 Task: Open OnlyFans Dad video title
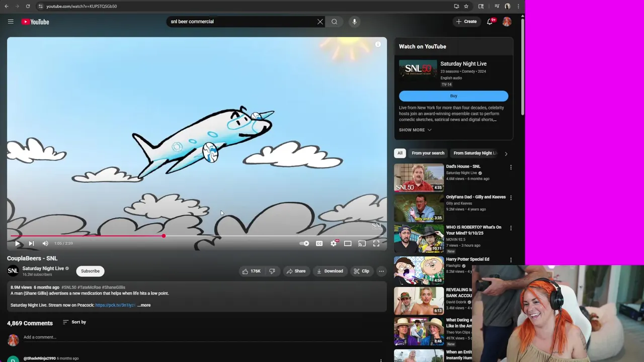tap(475, 197)
